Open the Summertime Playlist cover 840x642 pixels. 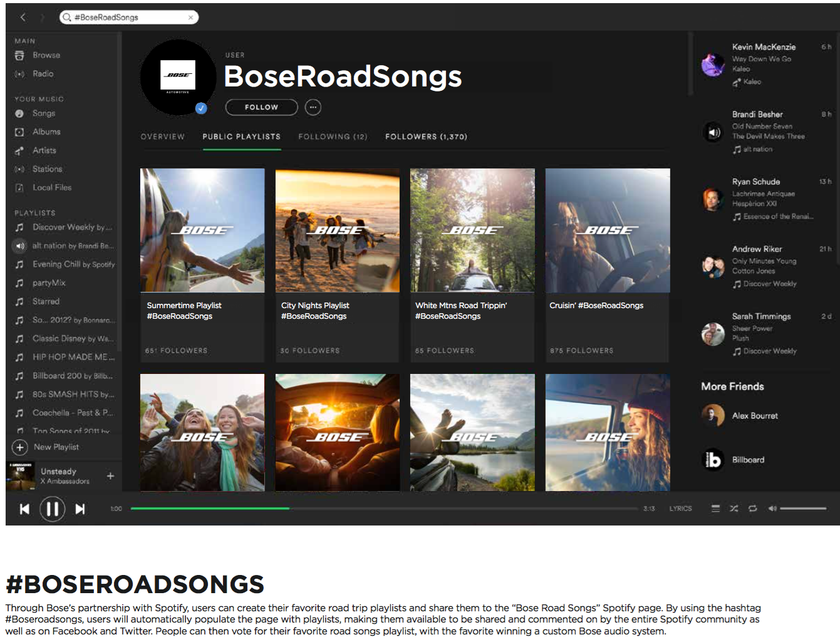(202, 230)
